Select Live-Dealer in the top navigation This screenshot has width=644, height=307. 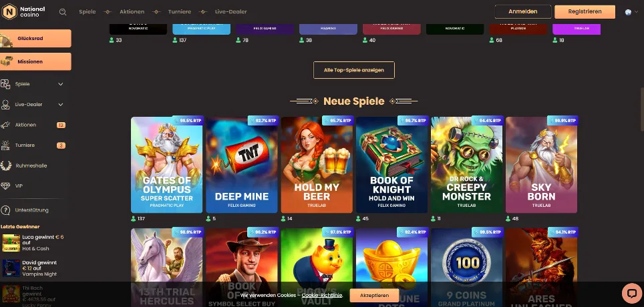(231, 12)
